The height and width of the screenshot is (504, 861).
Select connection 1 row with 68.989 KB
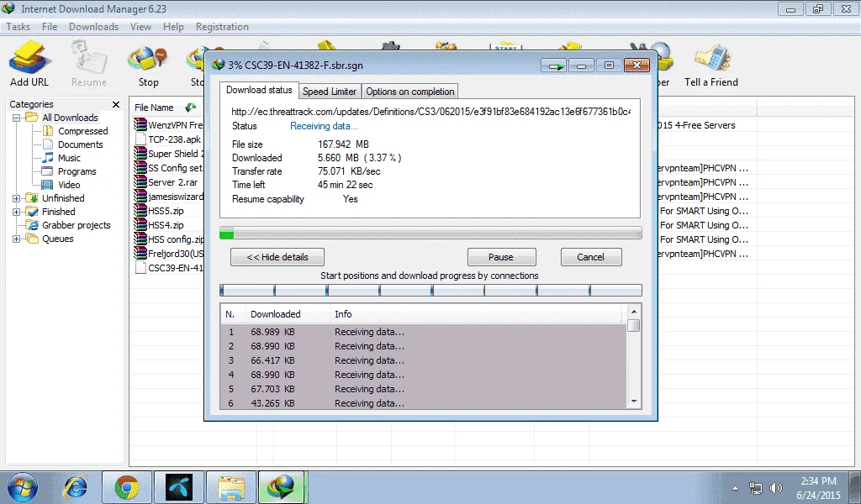pyautogui.click(x=424, y=332)
